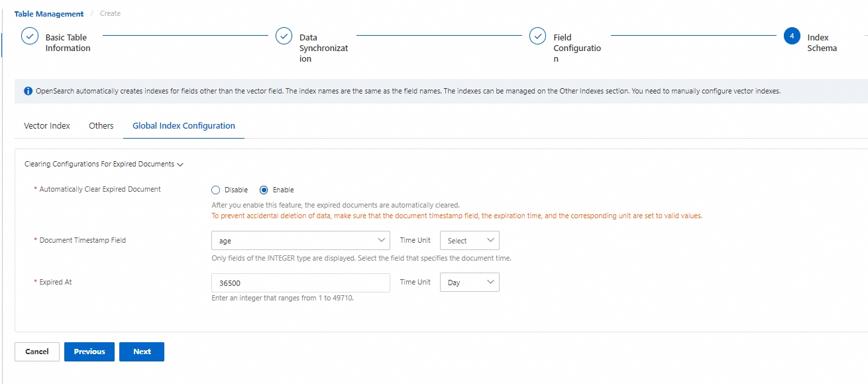The image size is (868, 384).
Task: Click the Expired At input field
Action: tap(300, 283)
